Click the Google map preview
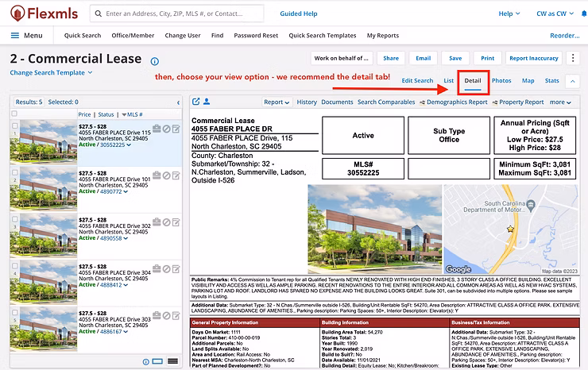 pos(511,229)
